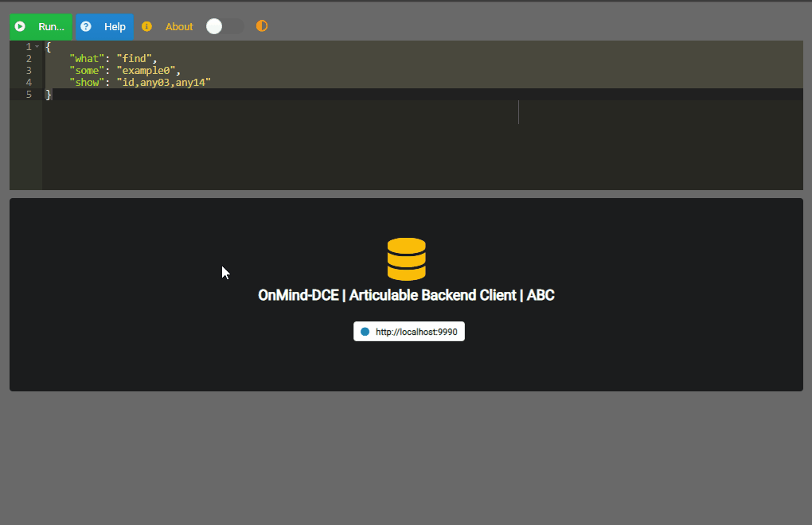Click the "example0" value in the editor

pos(146,70)
